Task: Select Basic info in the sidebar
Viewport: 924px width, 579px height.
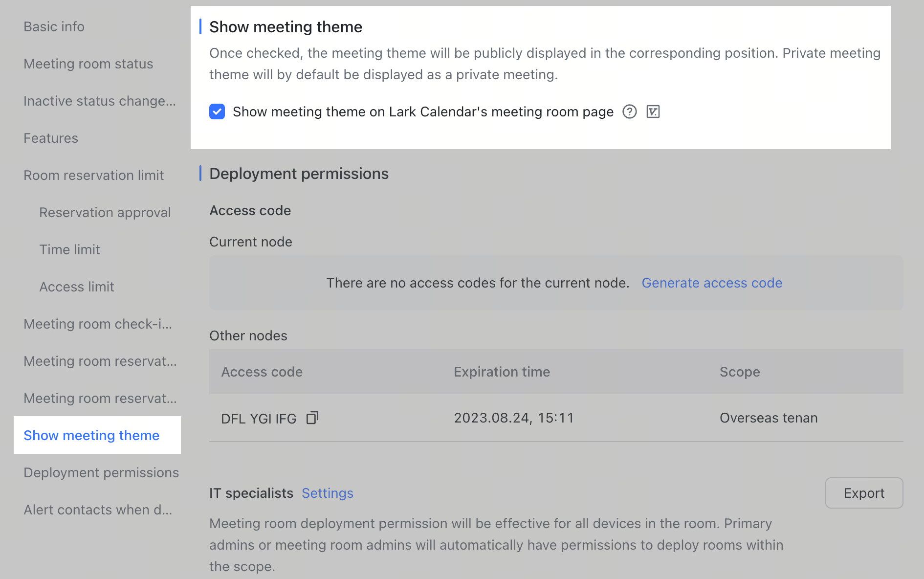Action: pyautogui.click(x=54, y=26)
